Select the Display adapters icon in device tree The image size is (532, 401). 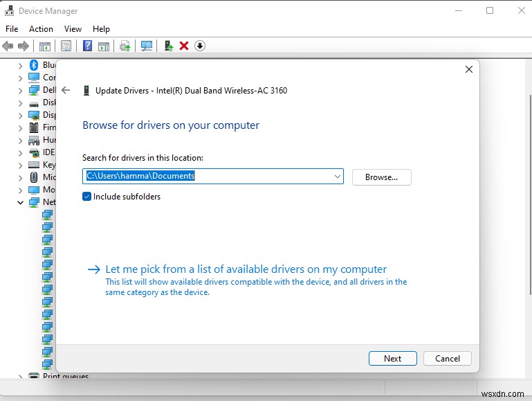click(x=34, y=116)
